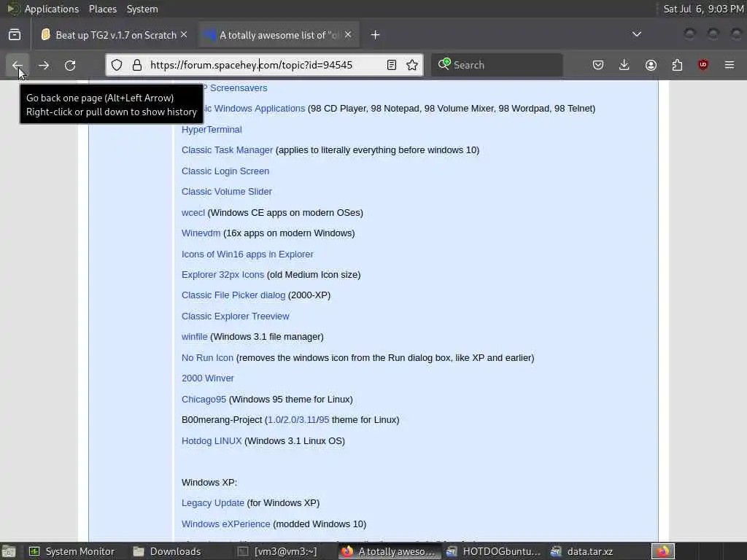Screen dimensions: 747x560
Task: Go forward using the forward arrow
Action: tap(44, 65)
